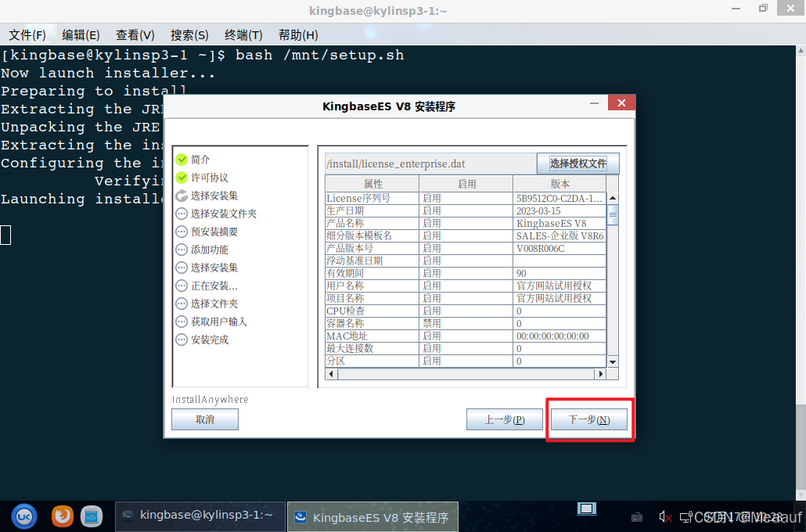The image size is (806, 532).
Task: Switch to the kingbase@kylinsp3-1 terminal taskbar item
Action: [x=200, y=516]
